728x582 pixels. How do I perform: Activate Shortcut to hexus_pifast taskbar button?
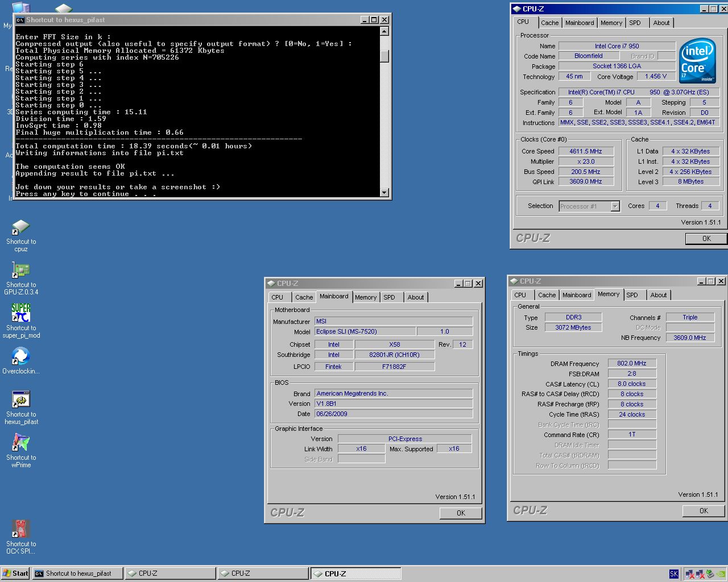point(78,573)
